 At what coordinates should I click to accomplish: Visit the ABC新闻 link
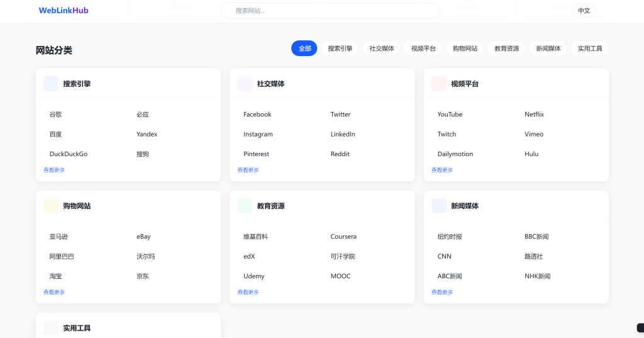[450, 276]
